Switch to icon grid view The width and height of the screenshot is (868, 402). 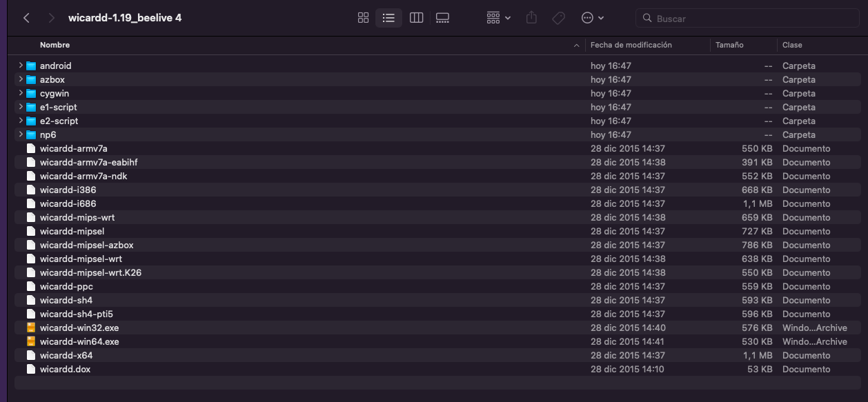[364, 18]
